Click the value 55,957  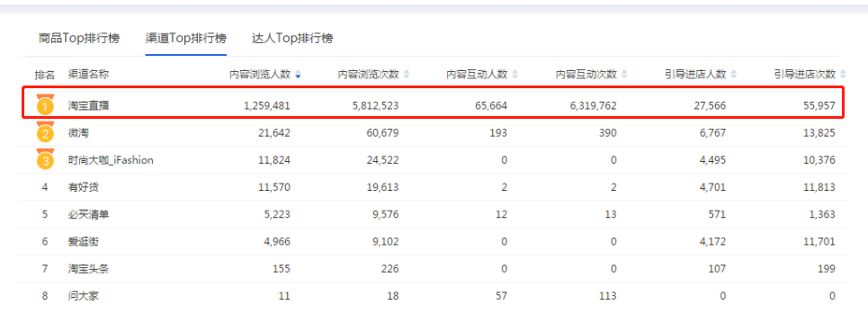[x=819, y=105]
